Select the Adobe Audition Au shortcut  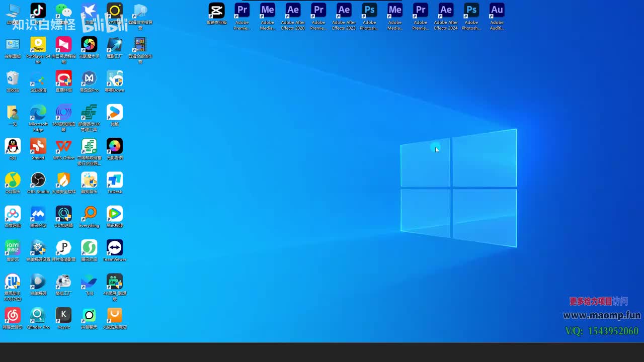(497, 11)
